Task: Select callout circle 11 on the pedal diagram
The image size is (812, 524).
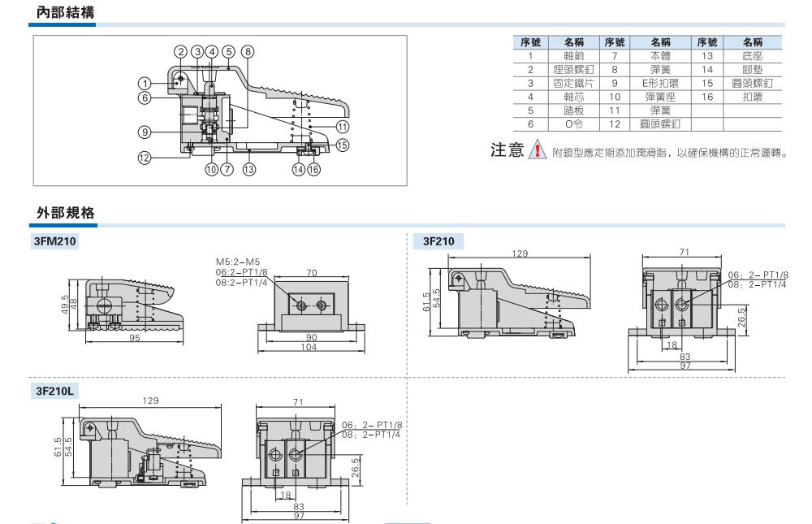Action: pos(343,126)
